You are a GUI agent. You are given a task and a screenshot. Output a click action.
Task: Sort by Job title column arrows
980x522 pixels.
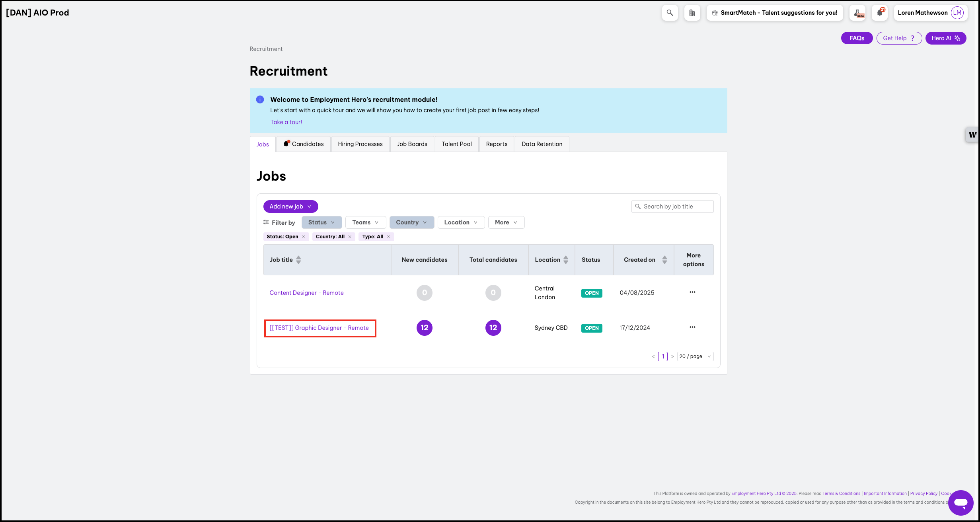[298, 260]
